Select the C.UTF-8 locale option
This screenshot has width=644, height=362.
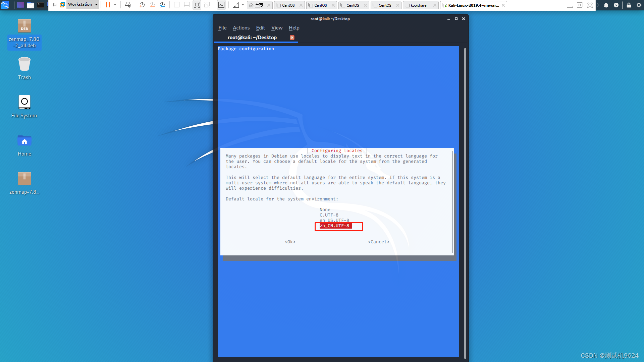point(329,215)
